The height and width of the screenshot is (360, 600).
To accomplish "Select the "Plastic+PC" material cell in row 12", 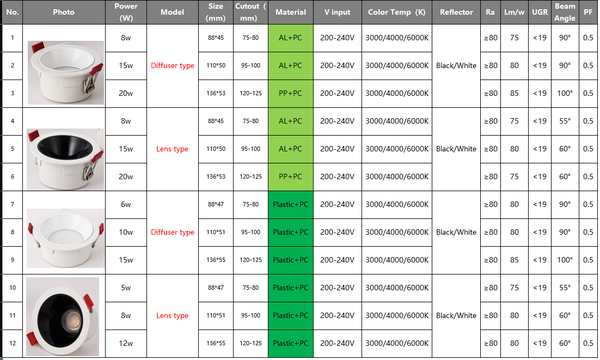I will [291, 344].
